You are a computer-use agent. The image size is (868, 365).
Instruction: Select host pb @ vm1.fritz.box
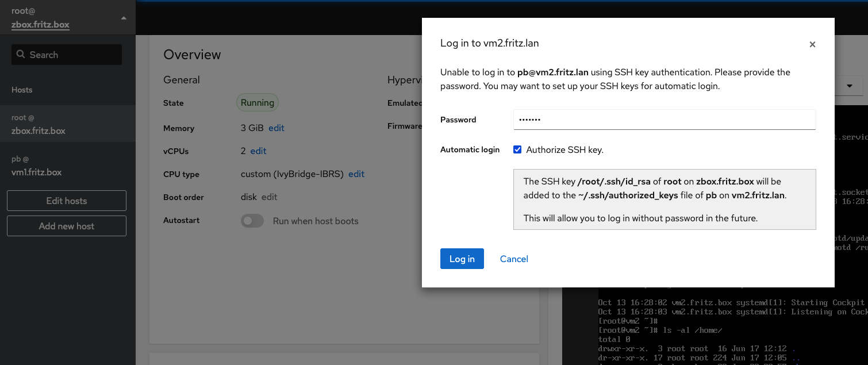(x=67, y=165)
